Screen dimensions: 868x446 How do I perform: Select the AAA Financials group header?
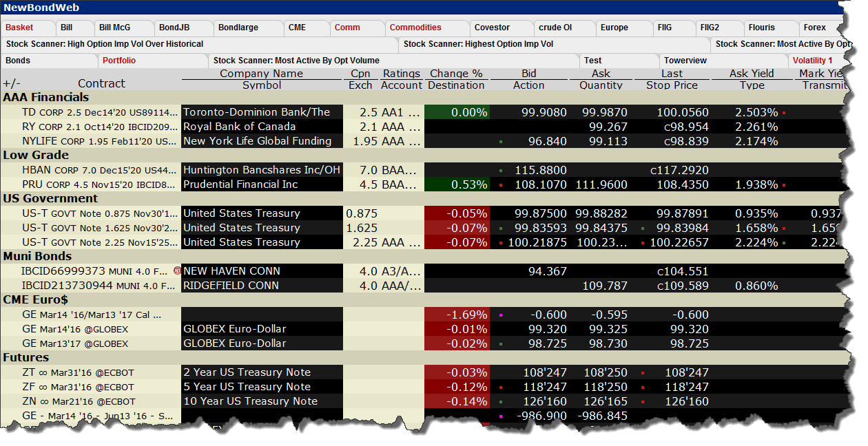click(x=46, y=97)
